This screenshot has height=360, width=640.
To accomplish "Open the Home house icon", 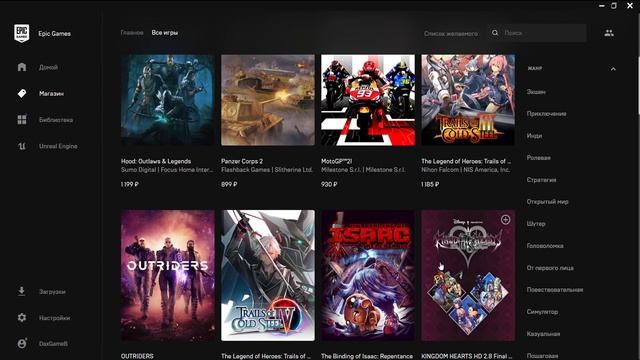I will pos(22,67).
